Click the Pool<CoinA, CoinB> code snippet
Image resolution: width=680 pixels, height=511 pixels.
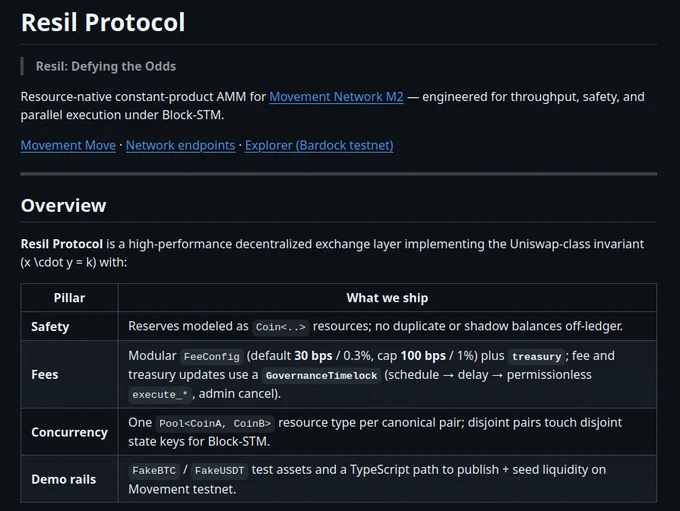(215, 423)
